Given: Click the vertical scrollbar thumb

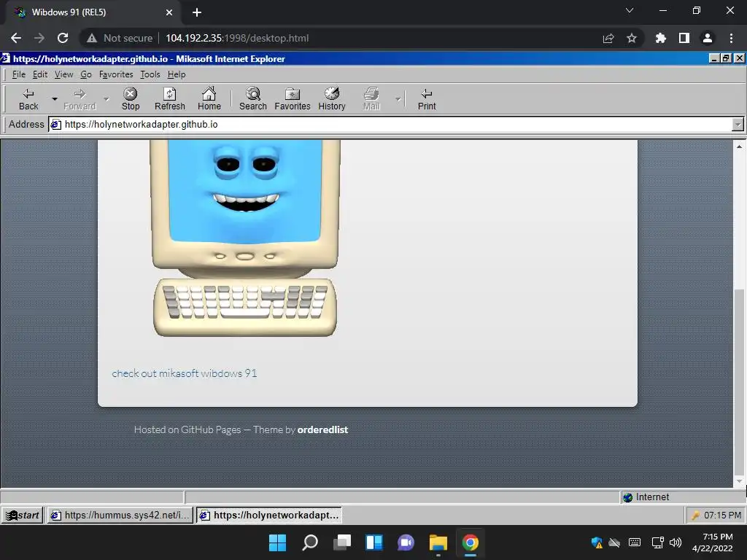Looking at the screenshot, I should click(x=739, y=381).
